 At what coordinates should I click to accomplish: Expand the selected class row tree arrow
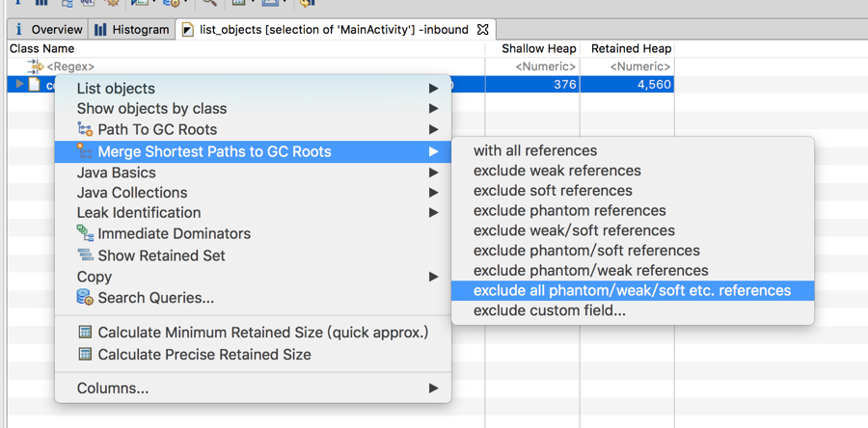19,85
